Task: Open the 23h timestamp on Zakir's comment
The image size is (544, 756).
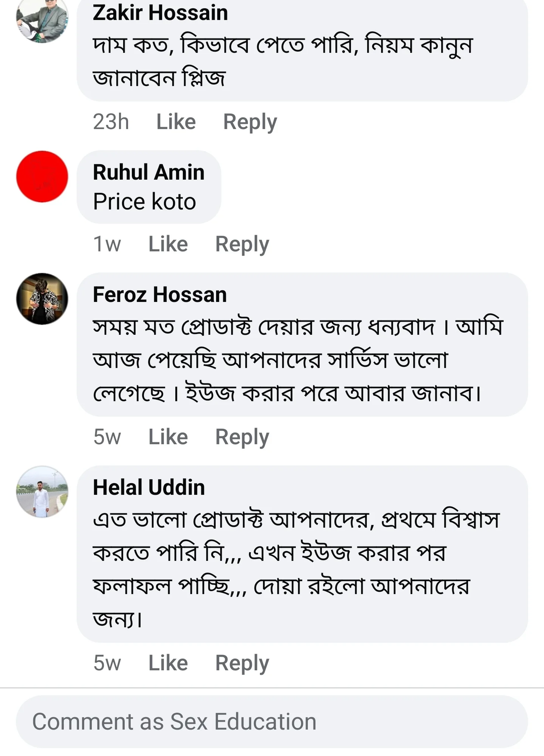Action: click(111, 122)
